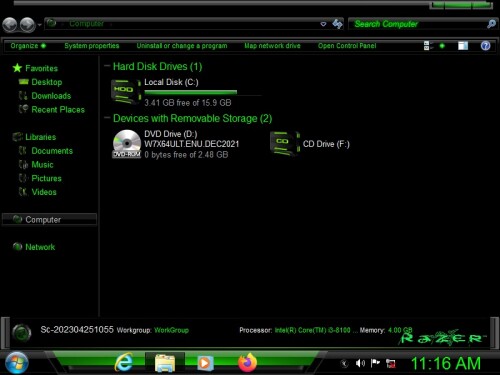Select Libraries in navigation pane
This screenshot has width=500, height=375.
click(40, 137)
